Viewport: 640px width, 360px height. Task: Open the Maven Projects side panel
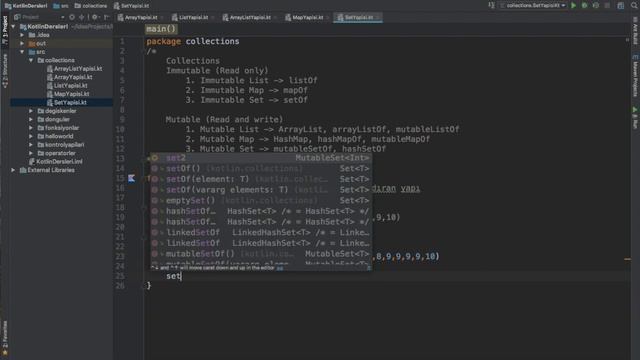click(635, 76)
